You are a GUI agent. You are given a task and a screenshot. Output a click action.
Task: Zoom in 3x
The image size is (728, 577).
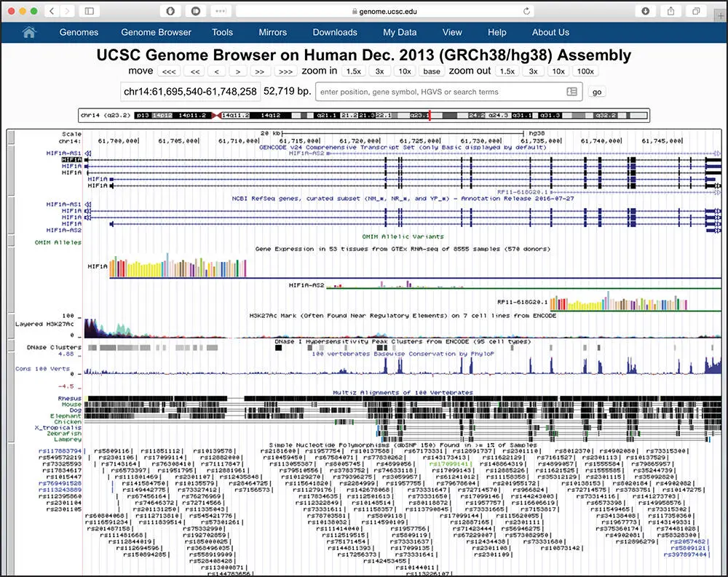(x=380, y=71)
